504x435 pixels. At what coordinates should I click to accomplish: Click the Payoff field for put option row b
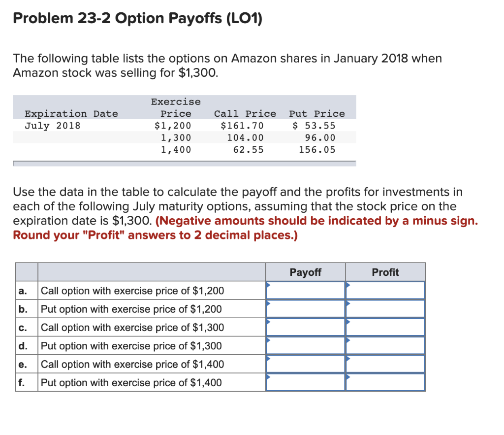pos(305,308)
